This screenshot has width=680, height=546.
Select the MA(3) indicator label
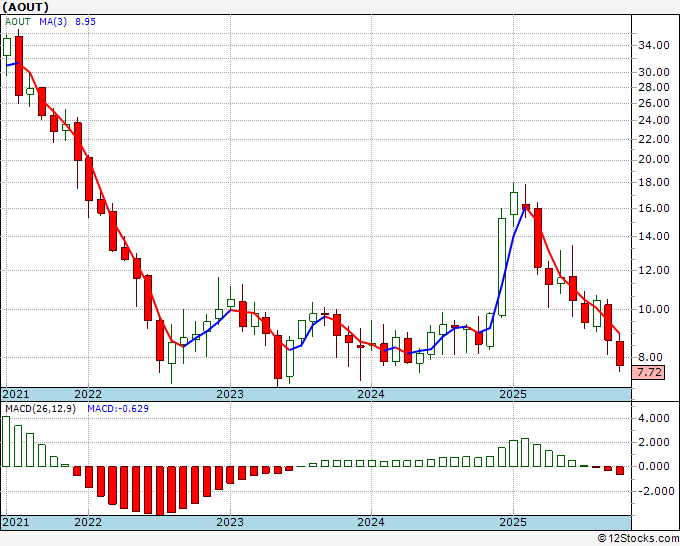tap(53, 22)
